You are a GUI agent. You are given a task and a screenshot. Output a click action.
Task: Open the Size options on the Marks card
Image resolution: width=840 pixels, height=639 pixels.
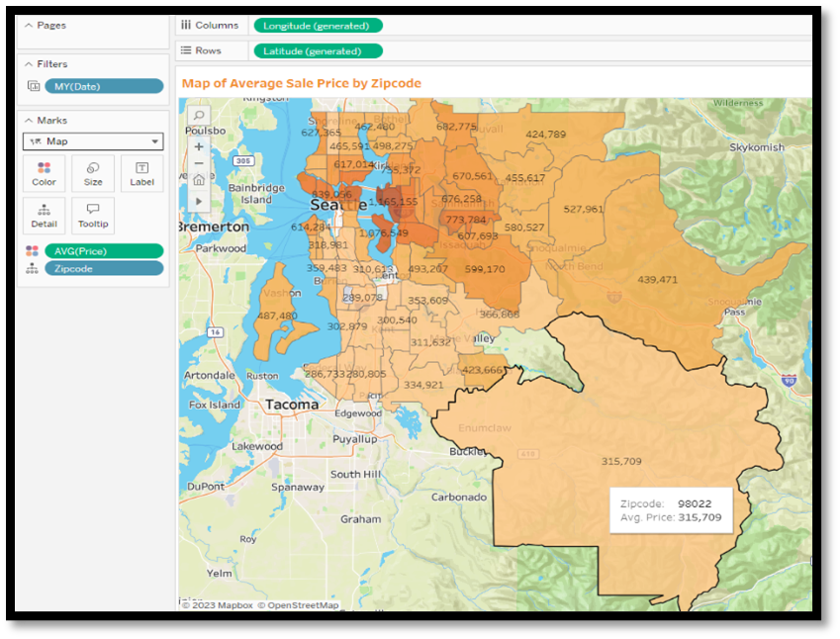92,174
